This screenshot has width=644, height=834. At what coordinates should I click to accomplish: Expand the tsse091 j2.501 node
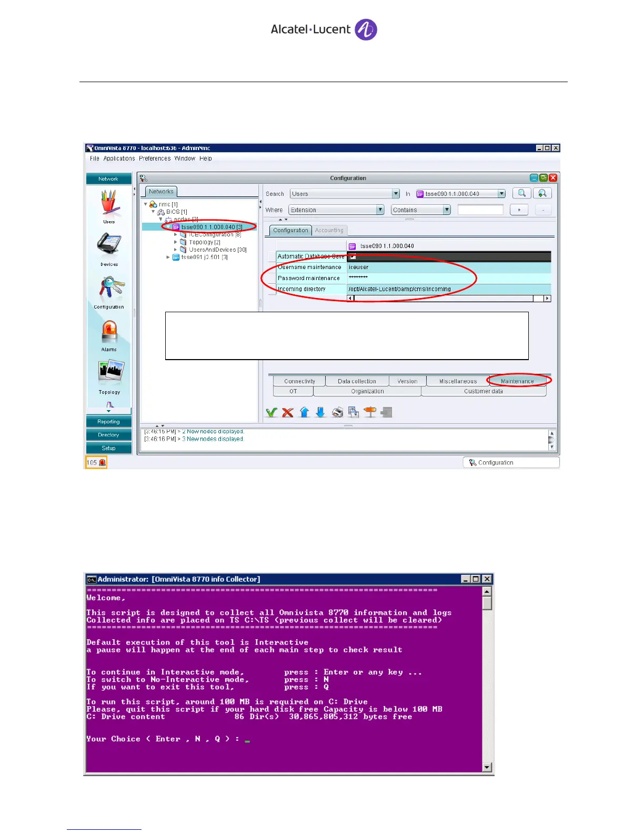click(x=168, y=257)
